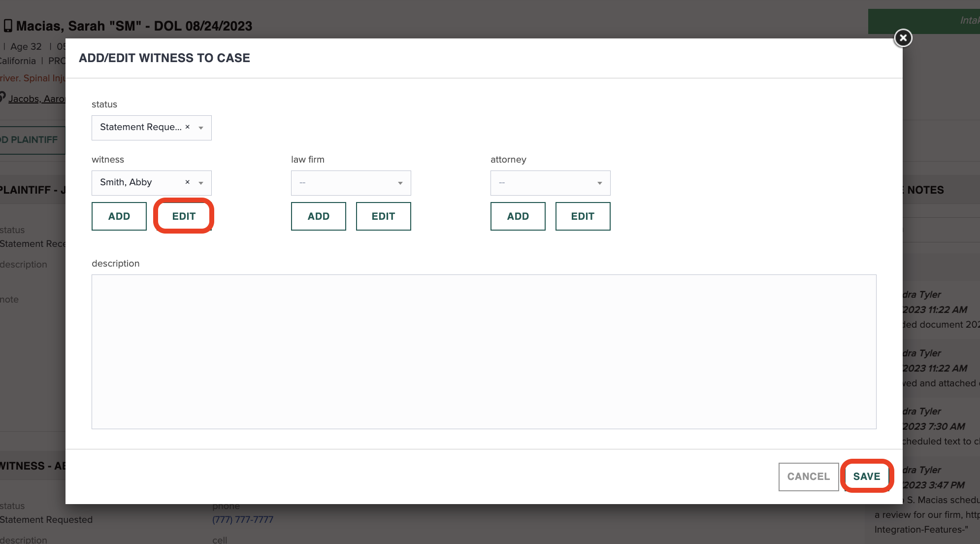Screen dimensions: 980x544
Task: Click EDIT under the witness field
Action: click(x=184, y=216)
